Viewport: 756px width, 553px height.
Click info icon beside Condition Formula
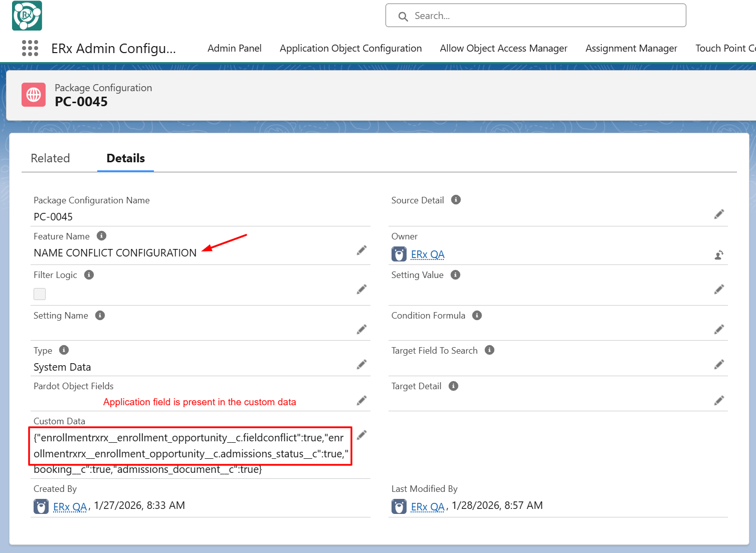point(477,316)
